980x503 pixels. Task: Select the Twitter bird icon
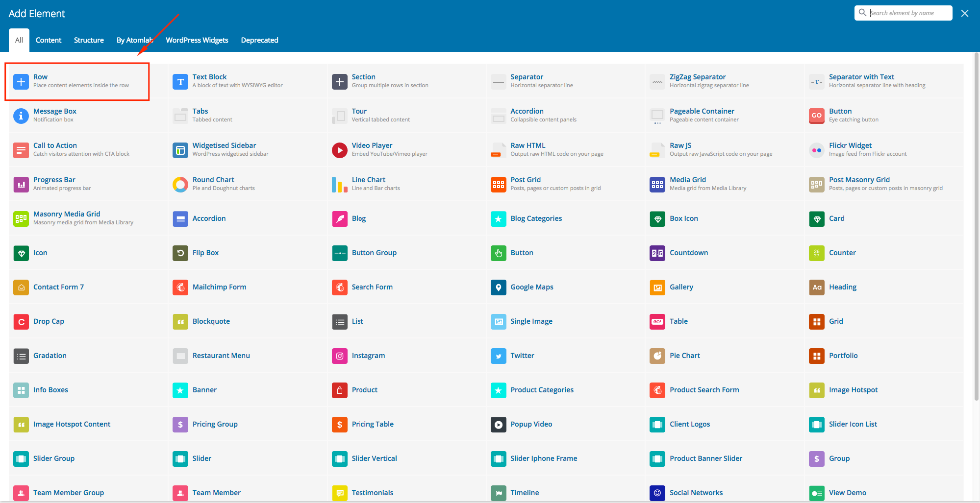499,356
